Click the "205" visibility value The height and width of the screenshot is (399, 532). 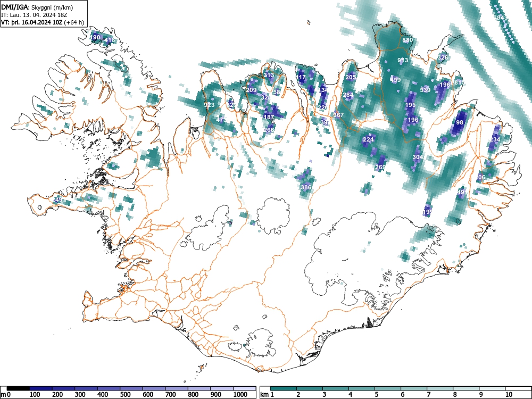point(351,77)
